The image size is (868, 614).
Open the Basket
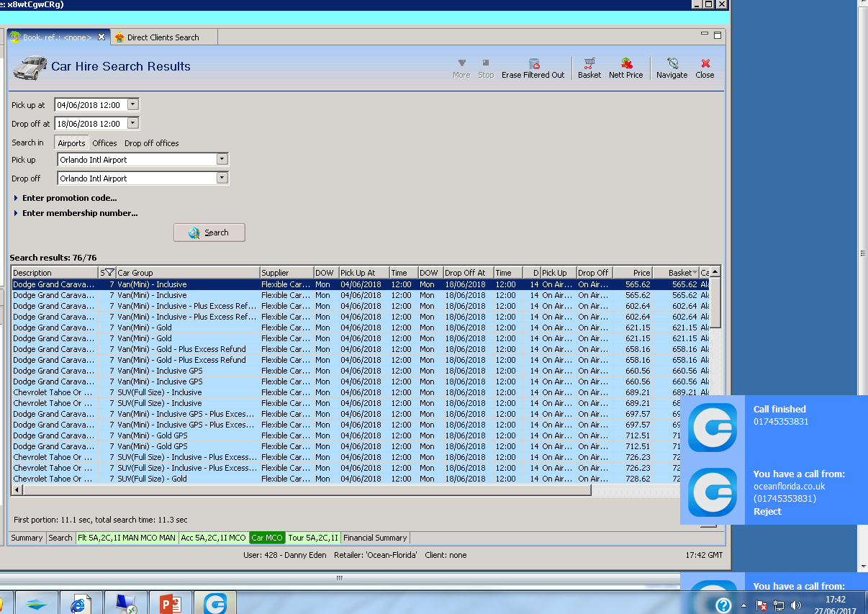[x=589, y=68]
